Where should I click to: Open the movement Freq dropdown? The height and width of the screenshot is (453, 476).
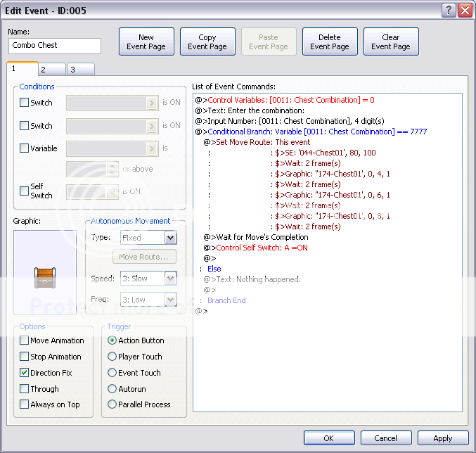click(169, 300)
